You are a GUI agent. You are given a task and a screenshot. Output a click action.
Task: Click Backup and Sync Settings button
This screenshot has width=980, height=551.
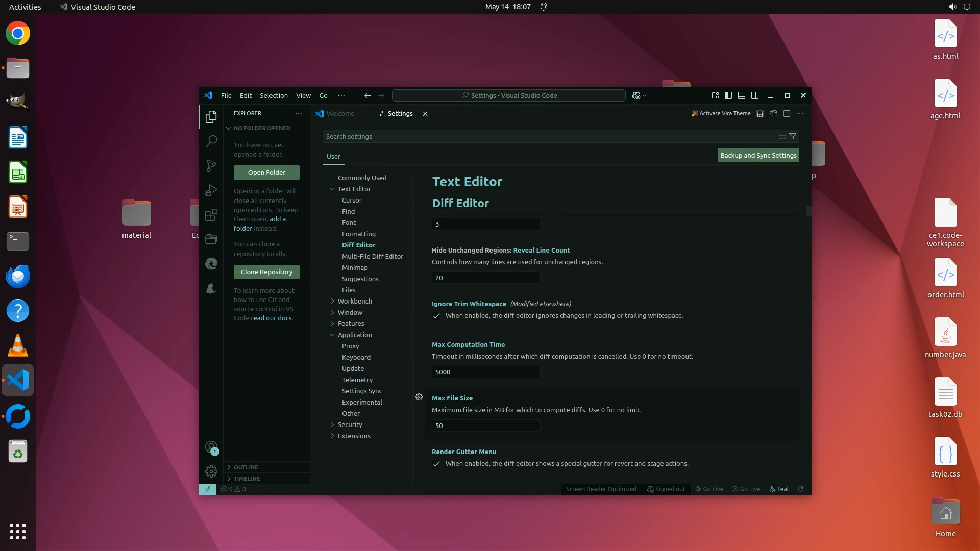click(x=758, y=155)
